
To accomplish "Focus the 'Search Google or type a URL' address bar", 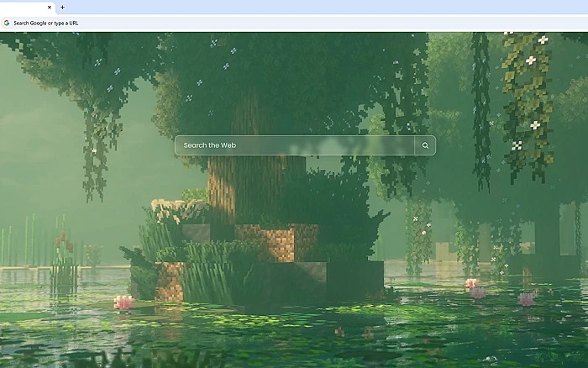I will tap(294, 23).
